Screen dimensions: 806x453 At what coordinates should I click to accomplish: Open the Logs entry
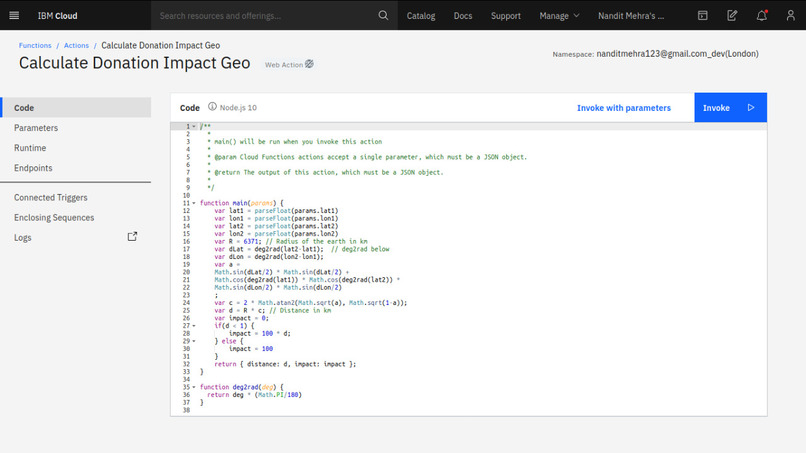point(23,238)
